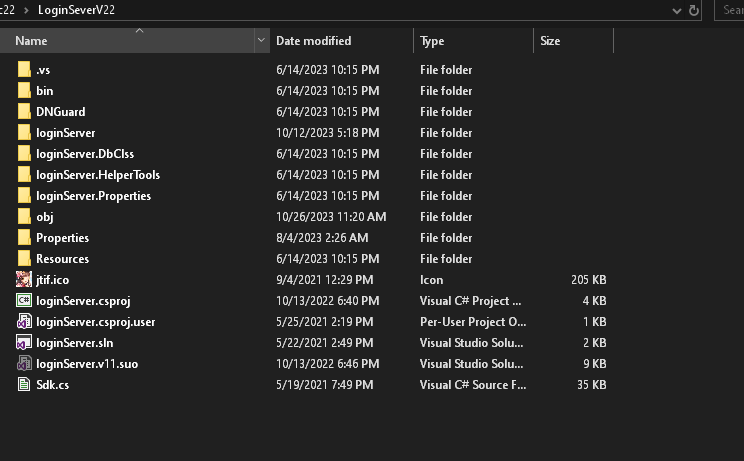This screenshot has height=461, width=744.
Task: Select the loginServer.csproj file icon
Action: tap(24, 301)
